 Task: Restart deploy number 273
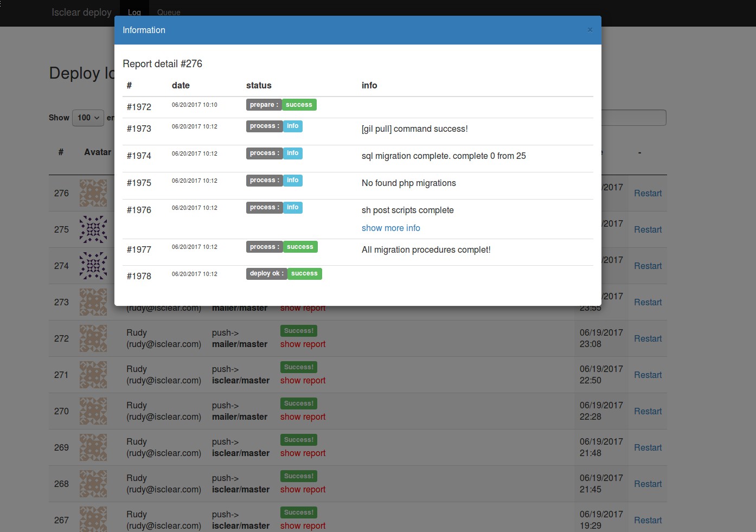click(648, 303)
